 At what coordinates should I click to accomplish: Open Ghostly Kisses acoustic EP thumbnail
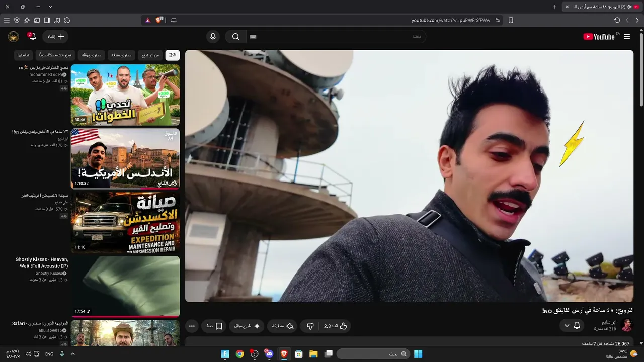point(125,286)
